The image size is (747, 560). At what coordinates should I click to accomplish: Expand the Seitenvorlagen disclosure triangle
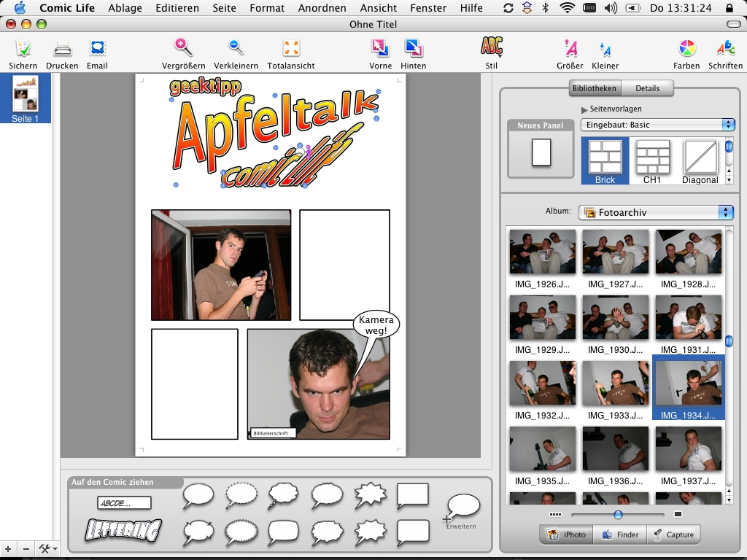[x=584, y=109]
